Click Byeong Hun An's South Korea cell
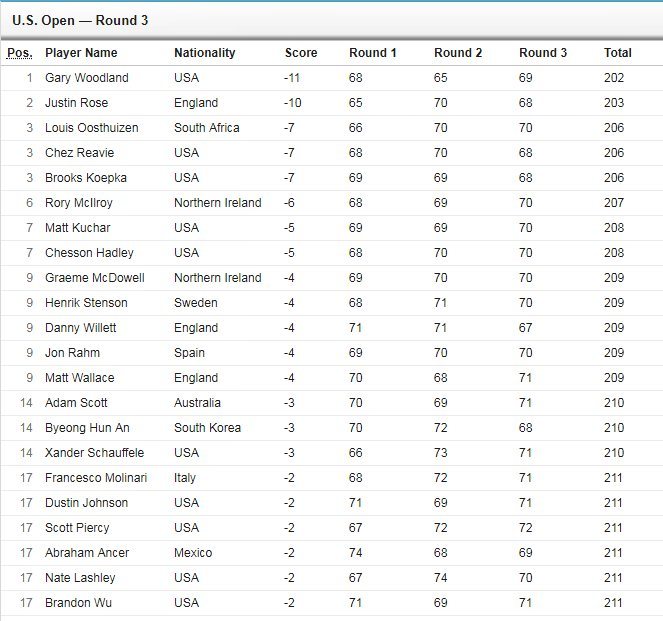The image size is (663, 621). pos(207,428)
